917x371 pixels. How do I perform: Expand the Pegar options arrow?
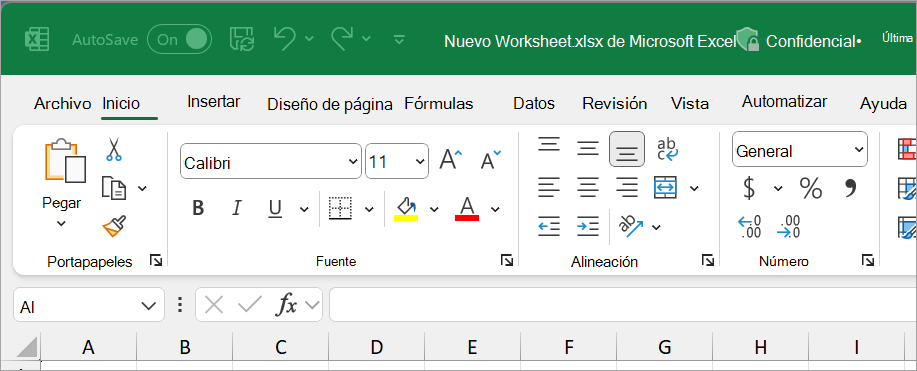[61, 223]
